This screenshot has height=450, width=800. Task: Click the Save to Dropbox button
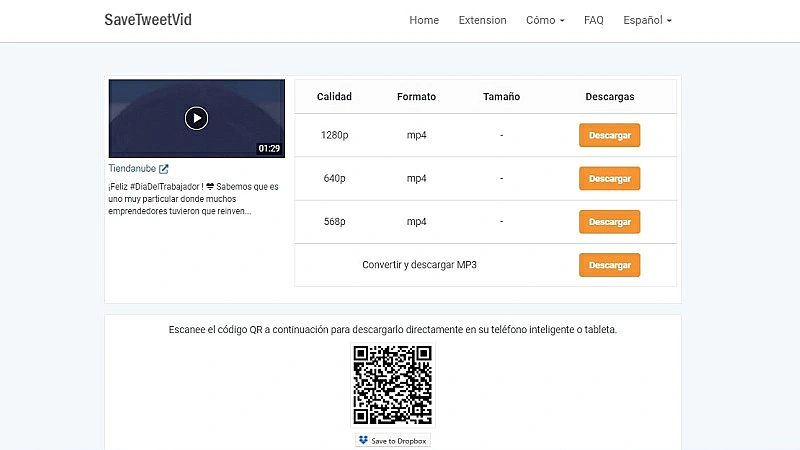393,440
